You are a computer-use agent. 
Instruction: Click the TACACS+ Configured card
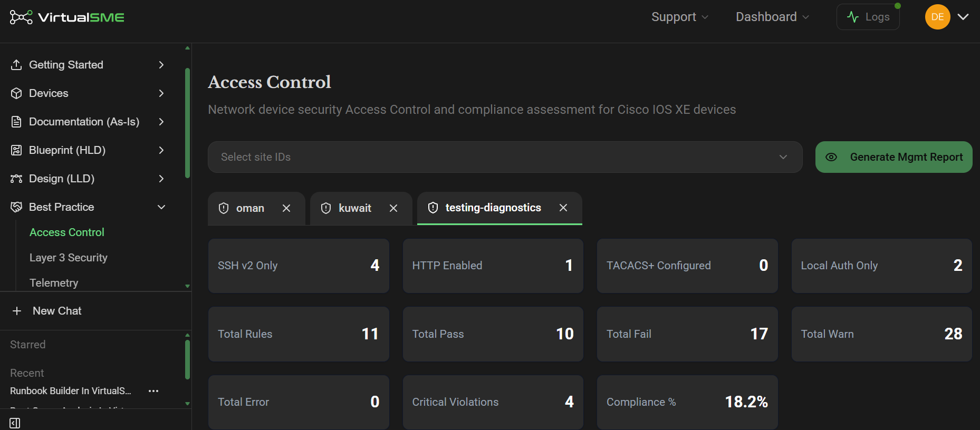click(687, 266)
